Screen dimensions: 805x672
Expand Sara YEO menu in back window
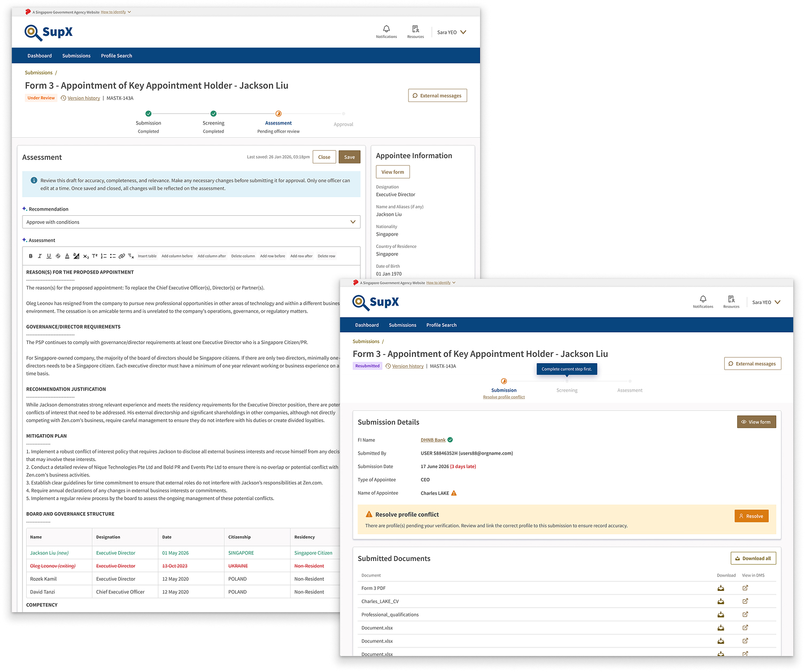point(452,33)
